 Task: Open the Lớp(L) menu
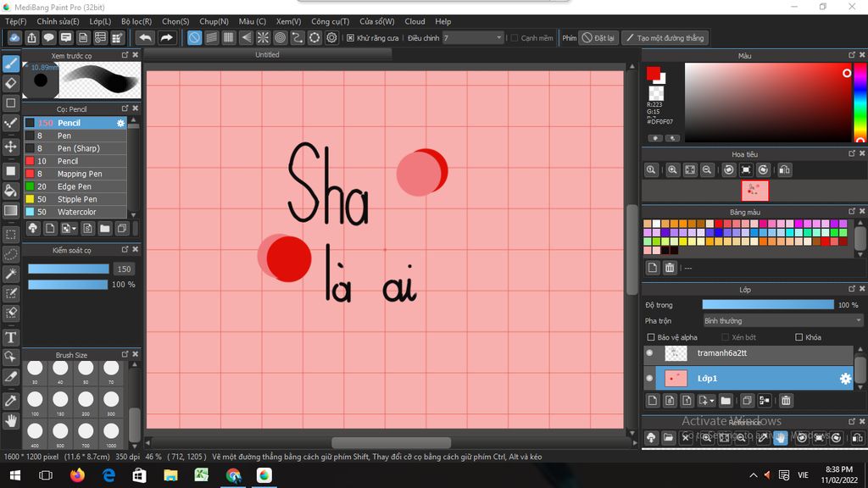click(100, 21)
